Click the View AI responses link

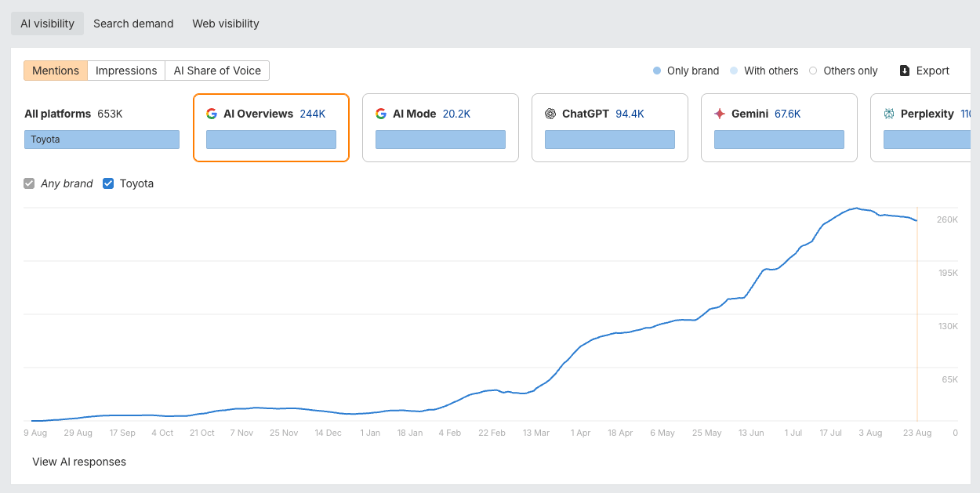tap(79, 462)
